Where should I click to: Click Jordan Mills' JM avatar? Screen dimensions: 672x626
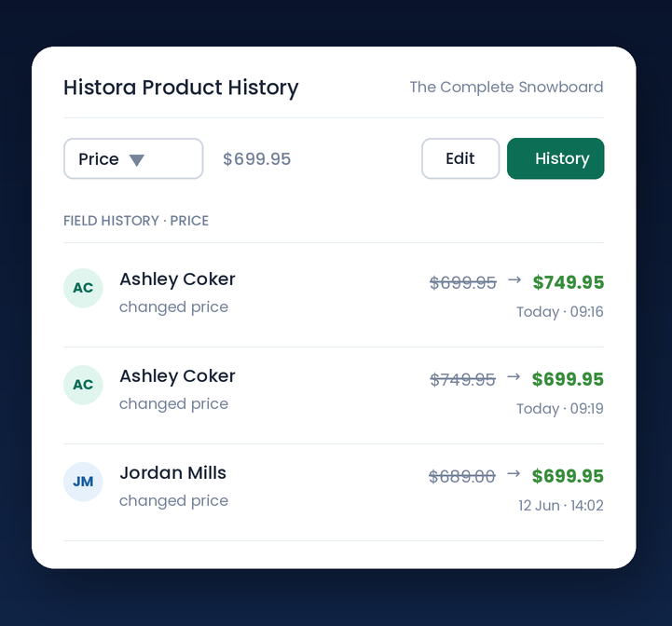[83, 482]
